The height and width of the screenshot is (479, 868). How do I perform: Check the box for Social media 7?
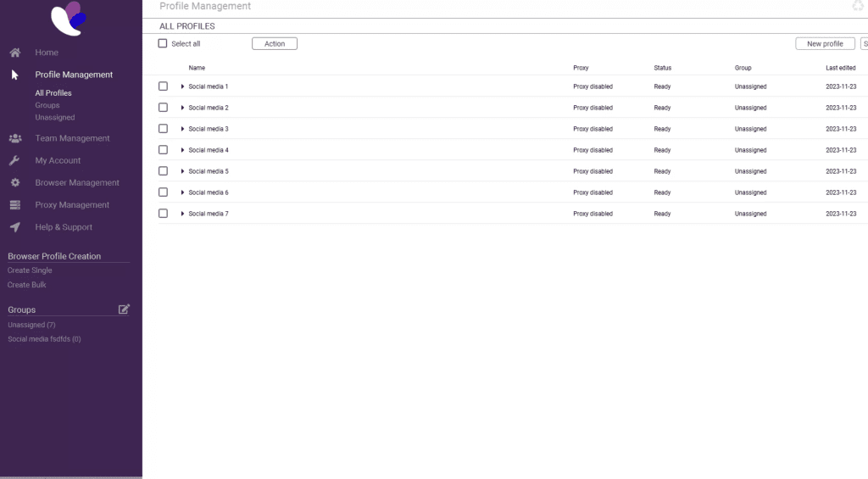point(163,213)
